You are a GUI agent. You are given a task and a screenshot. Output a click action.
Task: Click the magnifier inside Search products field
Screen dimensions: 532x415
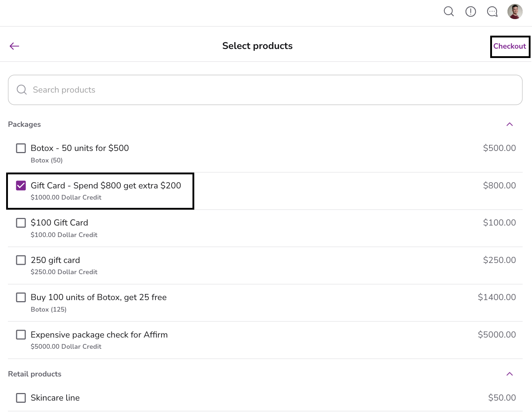point(22,90)
